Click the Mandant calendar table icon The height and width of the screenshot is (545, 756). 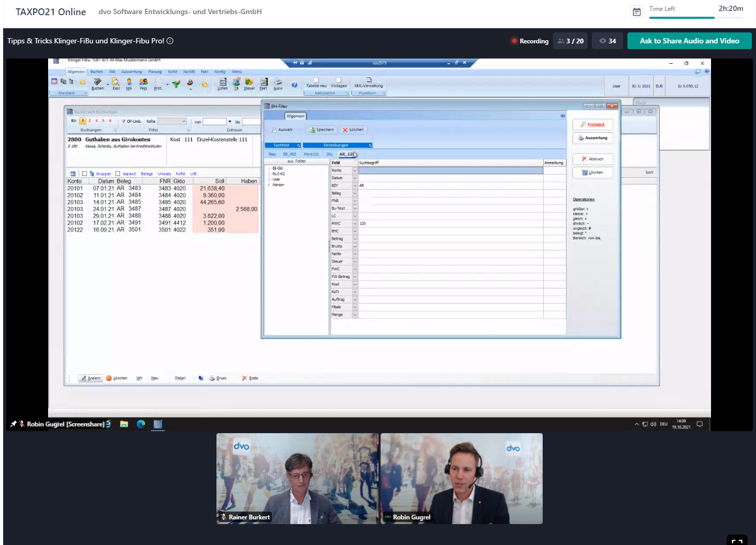pyautogui.click(x=54, y=82)
